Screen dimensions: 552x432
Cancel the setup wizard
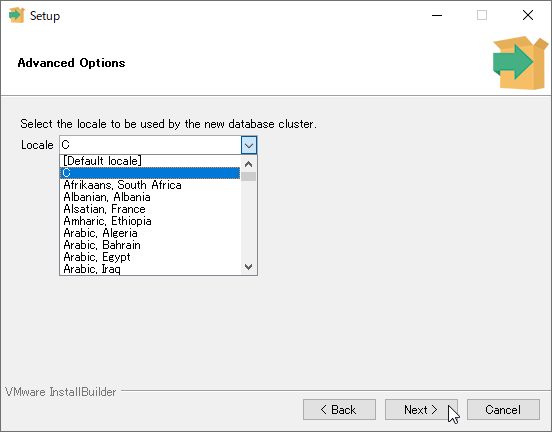pos(503,409)
